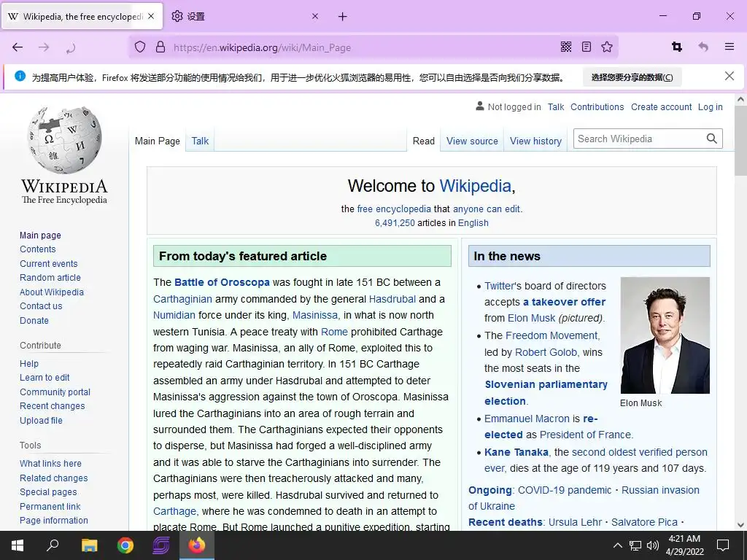Go back using the browser back arrow
The width and height of the screenshot is (747, 560).
tap(18, 47)
